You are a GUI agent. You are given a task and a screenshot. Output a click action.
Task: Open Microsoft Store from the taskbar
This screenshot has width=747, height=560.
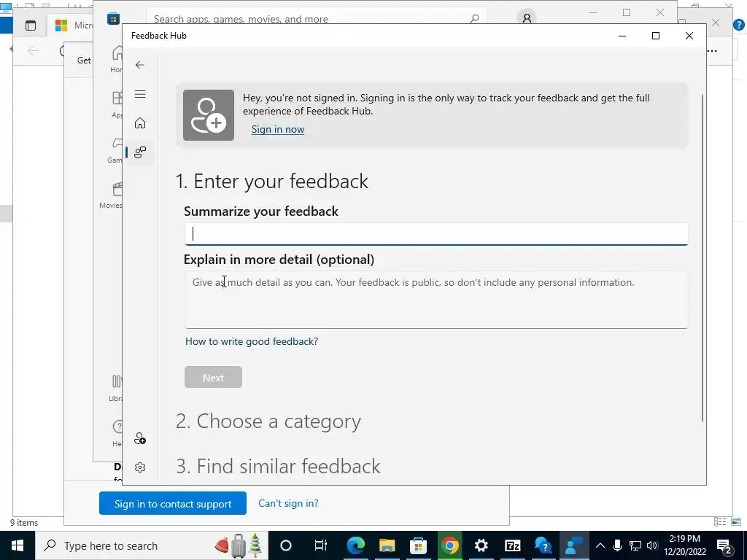[x=418, y=545]
